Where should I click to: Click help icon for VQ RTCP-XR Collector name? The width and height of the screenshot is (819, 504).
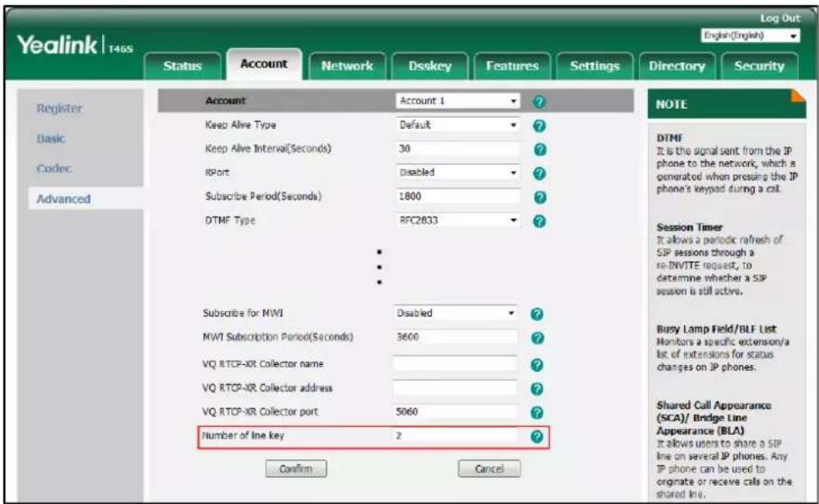536,365
